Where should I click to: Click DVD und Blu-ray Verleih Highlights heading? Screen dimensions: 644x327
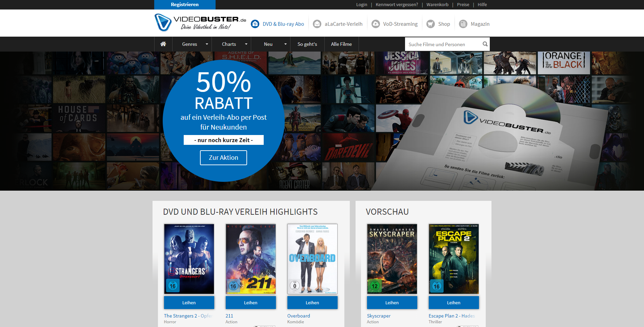[240, 212]
